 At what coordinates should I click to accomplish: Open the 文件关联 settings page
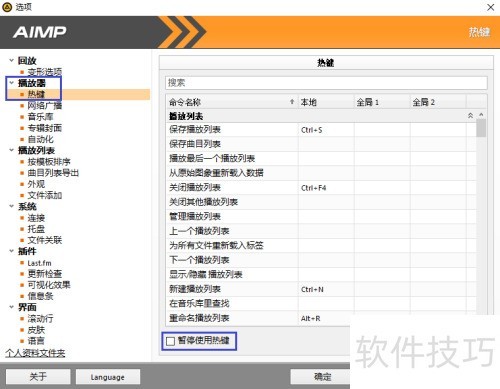click(x=45, y=240)
